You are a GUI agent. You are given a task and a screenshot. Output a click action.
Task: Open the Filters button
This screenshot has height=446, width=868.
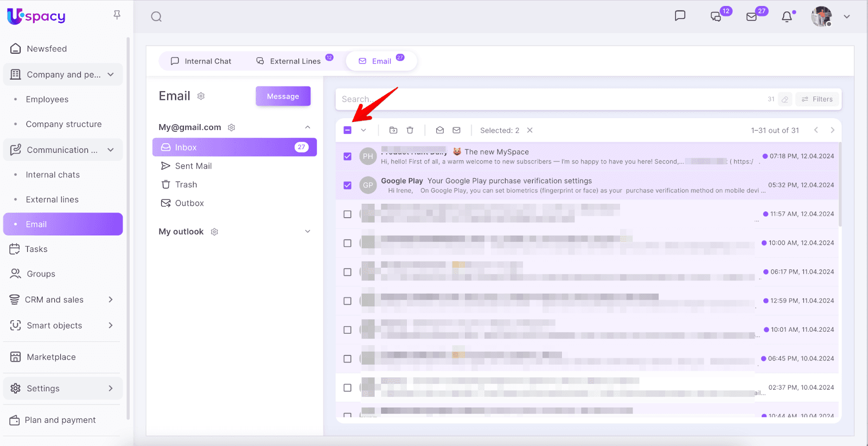pyautogui.click(x=817, y=99)
